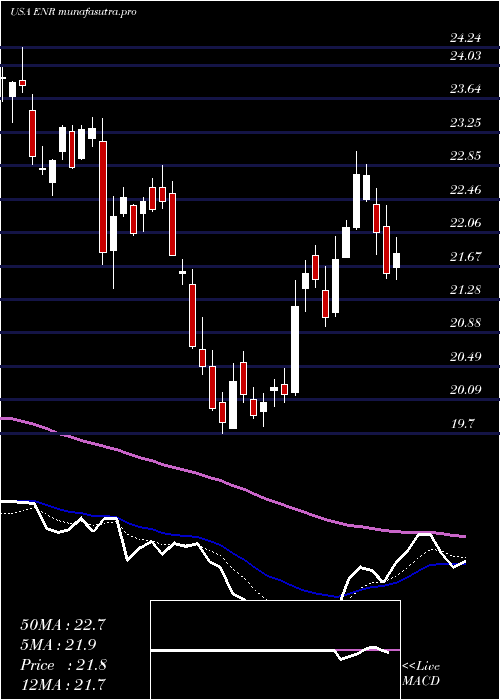Viewport: 500px width, 700px height.
Task: Click the pink 50MA line
Action: tap(232, 484)
